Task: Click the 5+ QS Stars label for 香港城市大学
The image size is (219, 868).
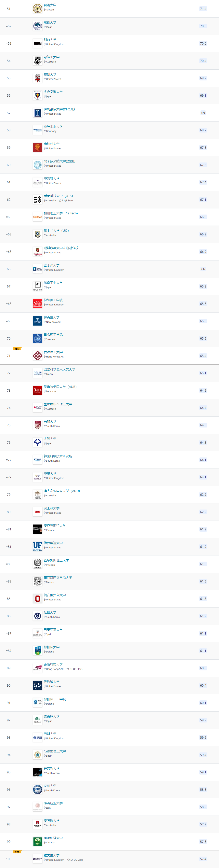Action: (75, 669)
